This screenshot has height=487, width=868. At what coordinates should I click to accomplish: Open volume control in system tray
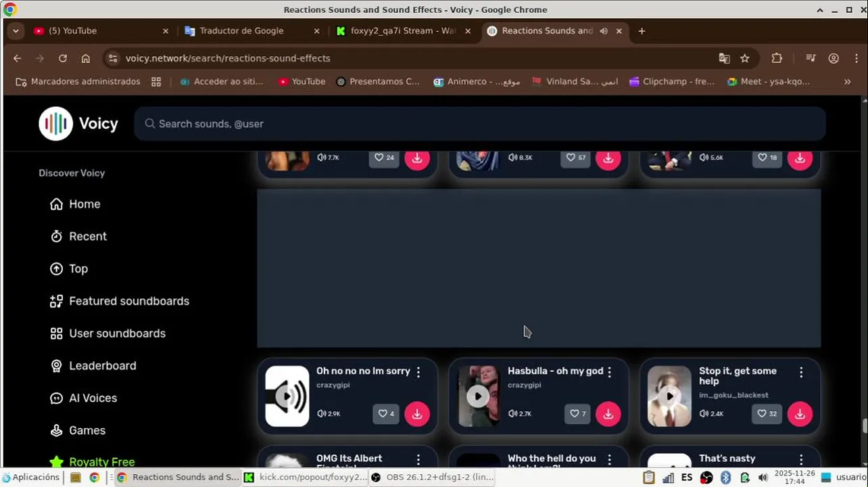click(763, 478)
